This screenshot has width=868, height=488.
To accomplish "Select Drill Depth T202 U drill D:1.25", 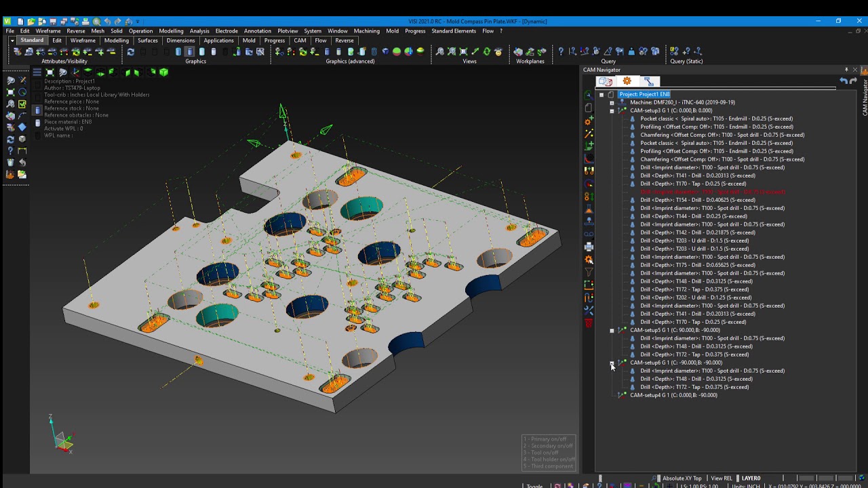I will 696,298.
